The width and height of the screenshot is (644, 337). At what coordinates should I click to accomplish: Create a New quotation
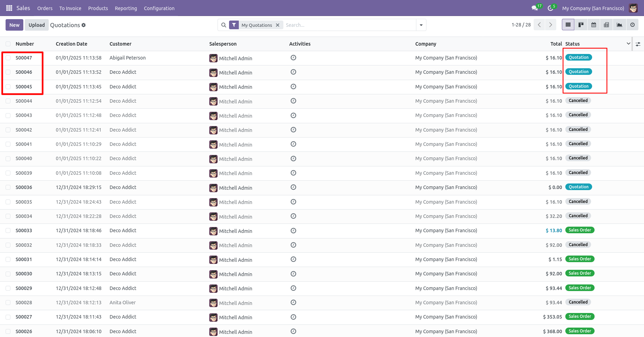pos(15,25)
